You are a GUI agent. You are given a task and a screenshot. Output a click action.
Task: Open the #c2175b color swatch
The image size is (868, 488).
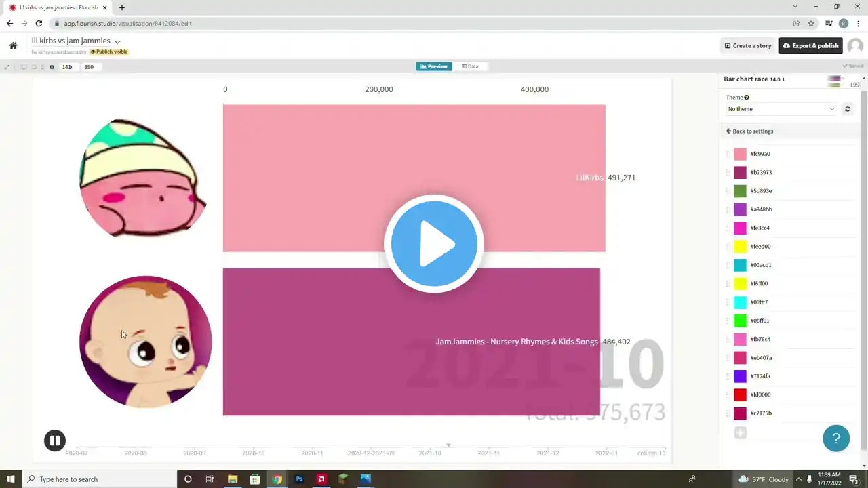(x=740, y=413)
